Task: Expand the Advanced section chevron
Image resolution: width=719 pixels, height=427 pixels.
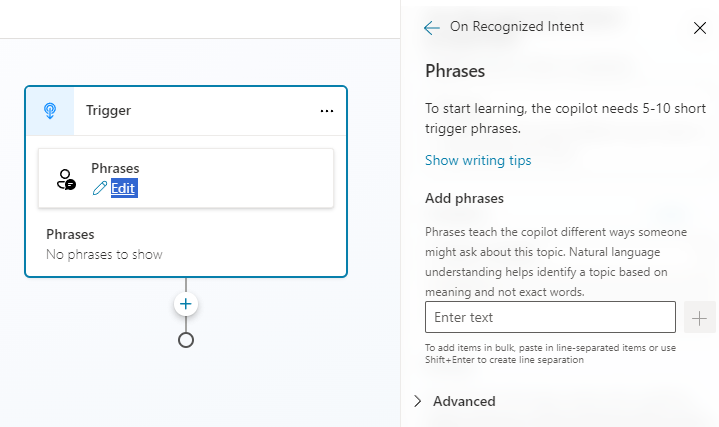Action: click(x=418, y=401)
